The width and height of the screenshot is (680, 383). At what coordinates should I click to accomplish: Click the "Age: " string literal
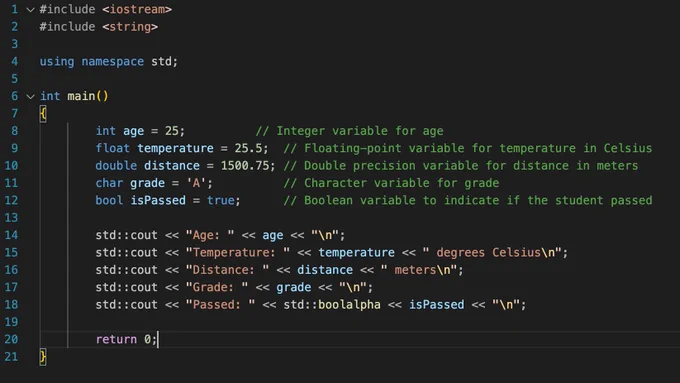210,235
